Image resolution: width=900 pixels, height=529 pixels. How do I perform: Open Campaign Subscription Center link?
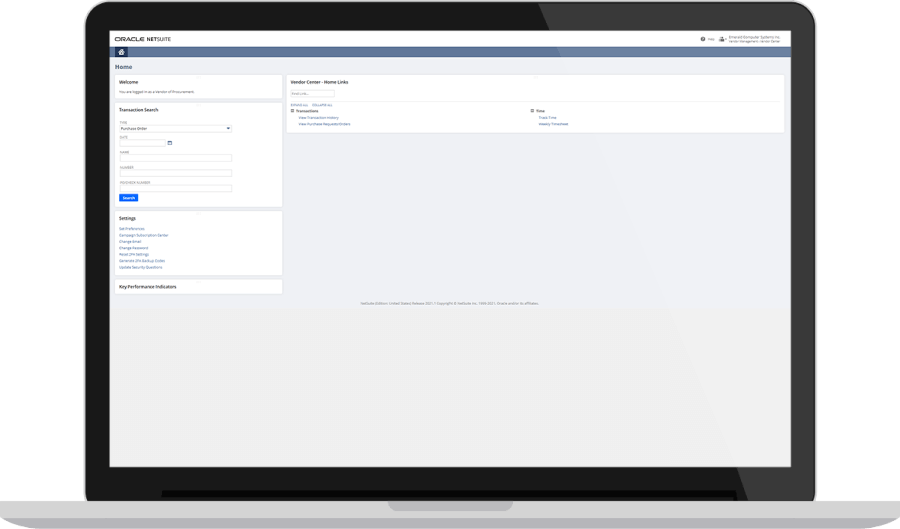click(143, 235)
